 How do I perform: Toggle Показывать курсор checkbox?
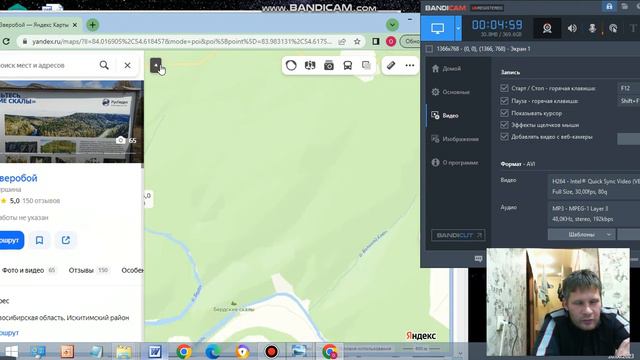[504, 113]
